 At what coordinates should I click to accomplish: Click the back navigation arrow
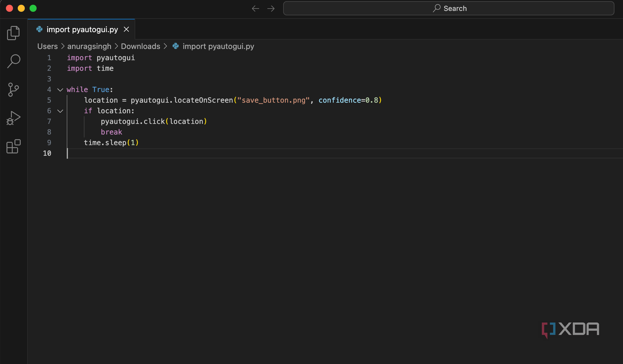point(255,8)
